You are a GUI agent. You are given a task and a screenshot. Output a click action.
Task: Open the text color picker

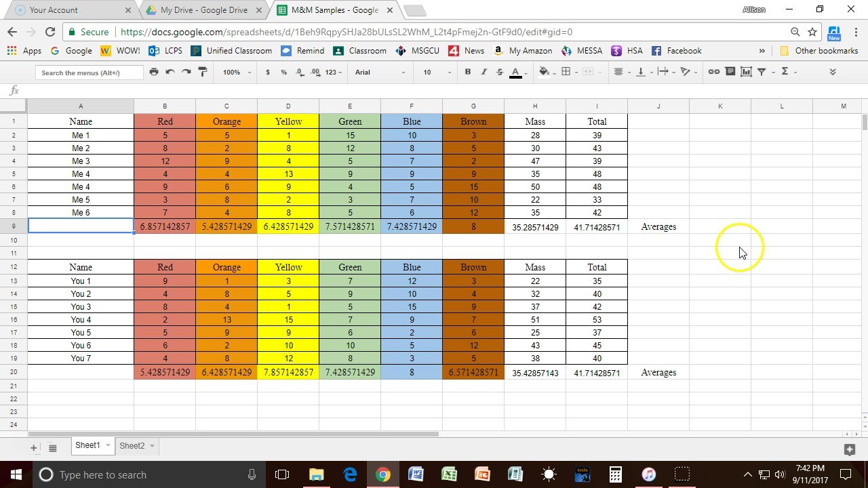(516, 72)
